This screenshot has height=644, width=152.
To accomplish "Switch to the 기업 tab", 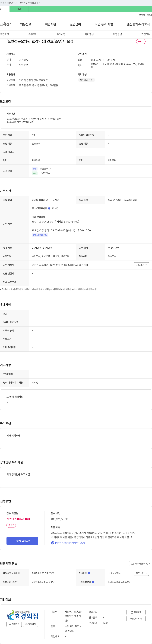I will 19,9.
